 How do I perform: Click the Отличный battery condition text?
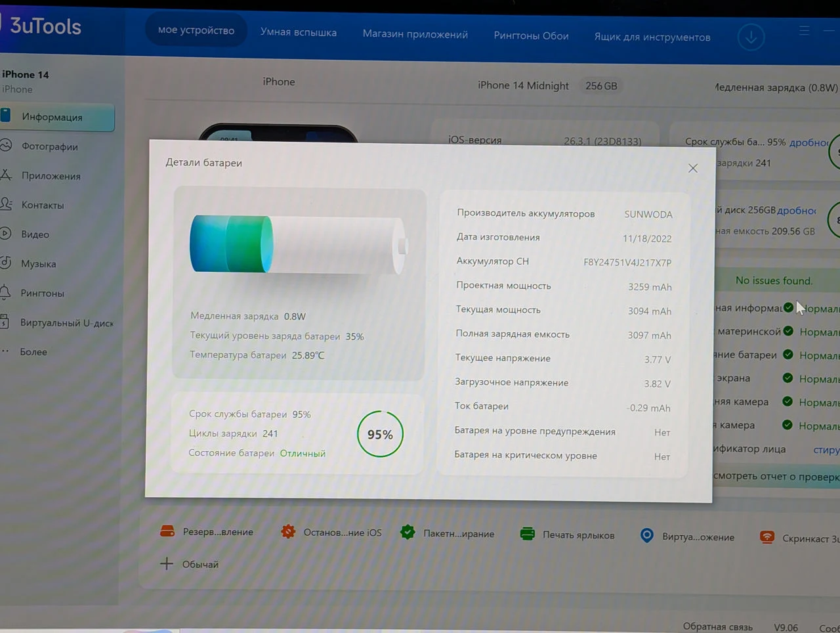[303, 453]
